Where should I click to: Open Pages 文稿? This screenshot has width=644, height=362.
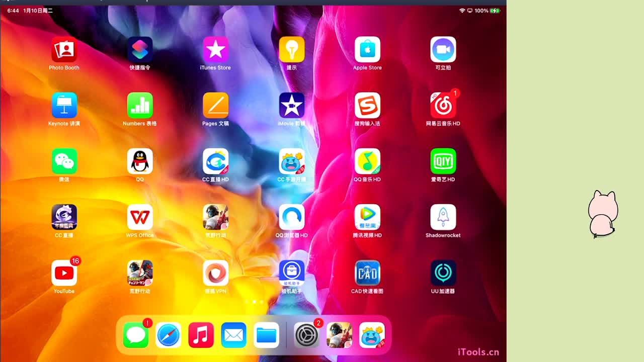[x=216, y=105]
